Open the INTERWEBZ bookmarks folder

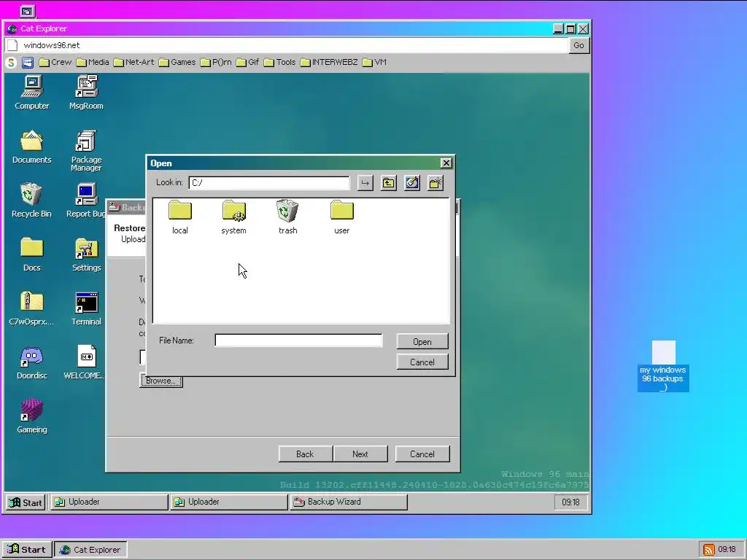point(329,63)
